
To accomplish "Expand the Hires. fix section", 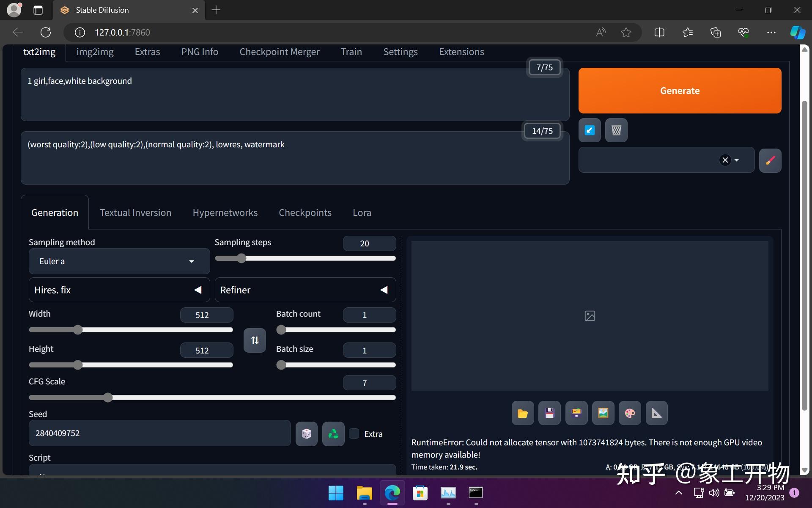I will 198,290.
